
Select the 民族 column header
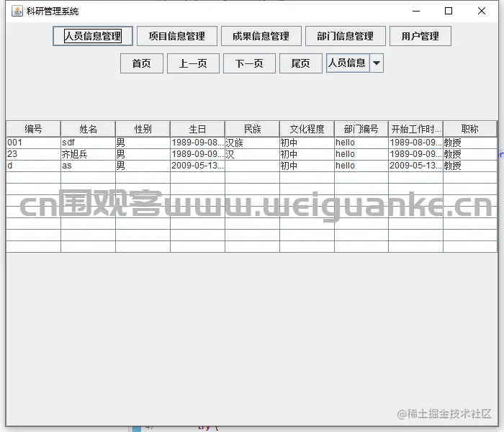pyautogui.click(x=252, y=129)
